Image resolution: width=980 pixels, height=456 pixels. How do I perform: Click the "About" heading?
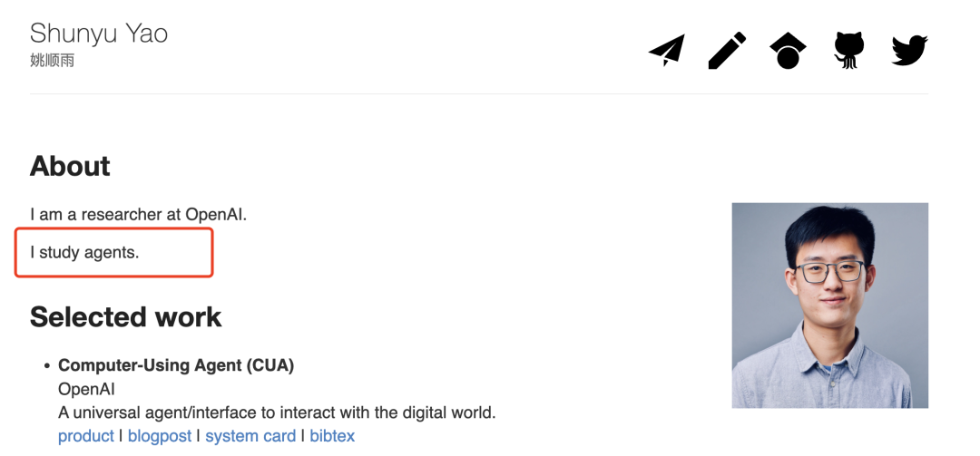[70, 166]
